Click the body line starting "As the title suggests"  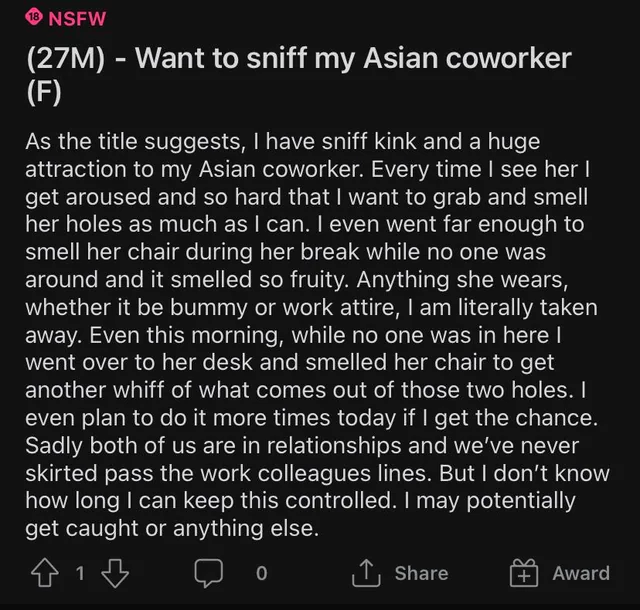282,142
